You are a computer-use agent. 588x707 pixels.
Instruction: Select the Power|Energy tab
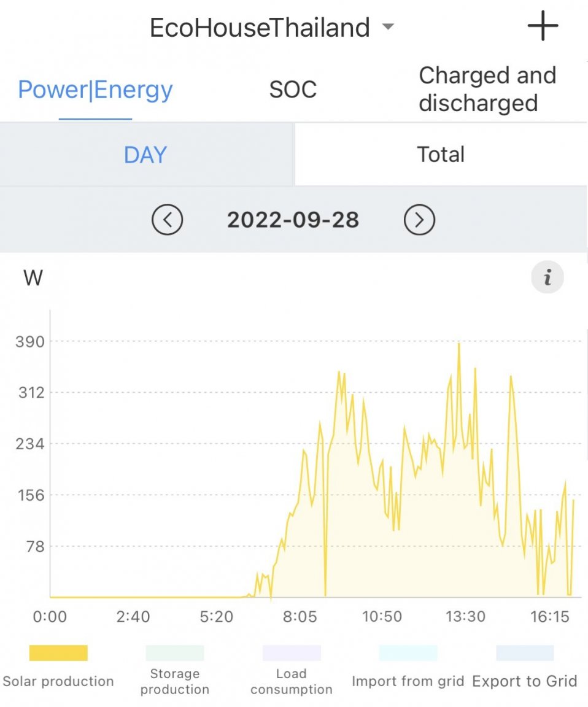(x=95, y=89)
